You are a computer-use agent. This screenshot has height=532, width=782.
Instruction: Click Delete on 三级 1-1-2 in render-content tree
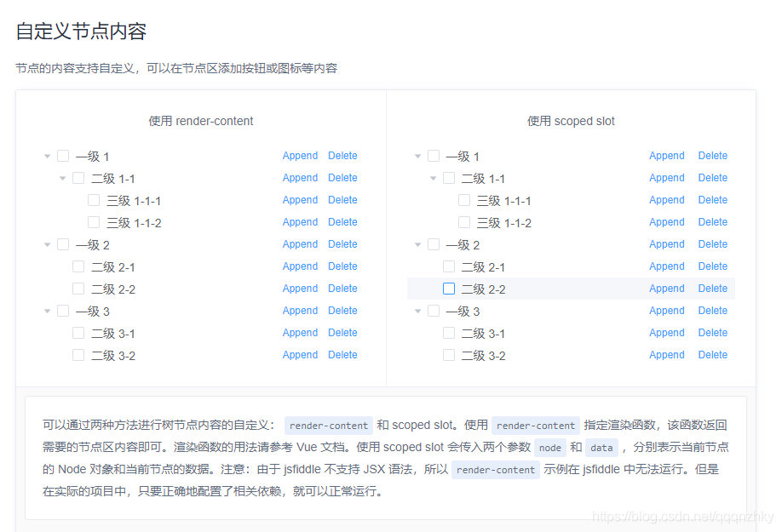pos(342,222)
